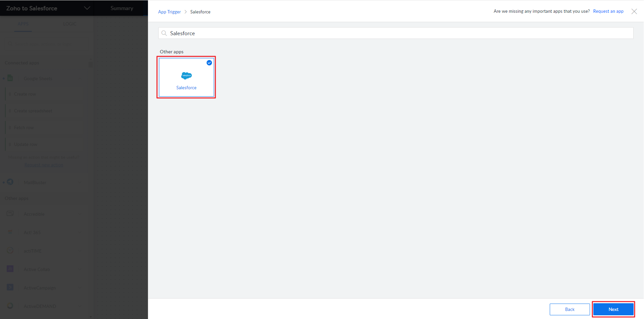Image resolution: width=644 pixels, height=319 pixels.
Task: Switch to the LOGIC tab
Action: [x=69, y=24]
